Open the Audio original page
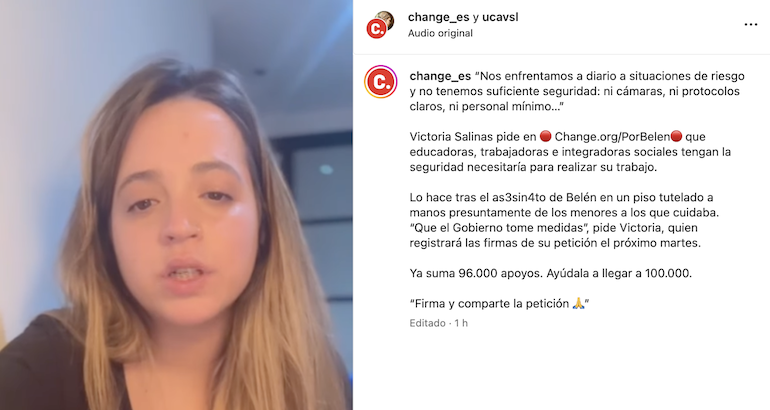This screenshot has height=410, width=770. (x=440, y=33)
